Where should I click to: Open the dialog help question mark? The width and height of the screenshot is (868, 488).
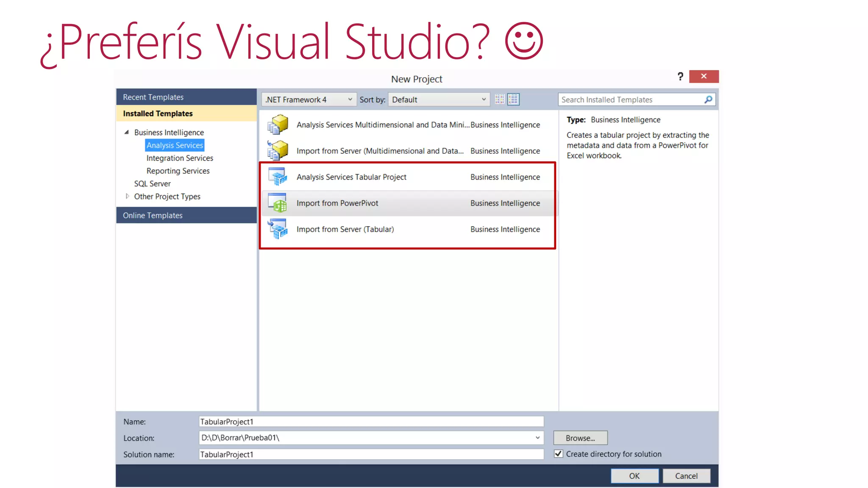pyautogui.click(x=680, y=76)
